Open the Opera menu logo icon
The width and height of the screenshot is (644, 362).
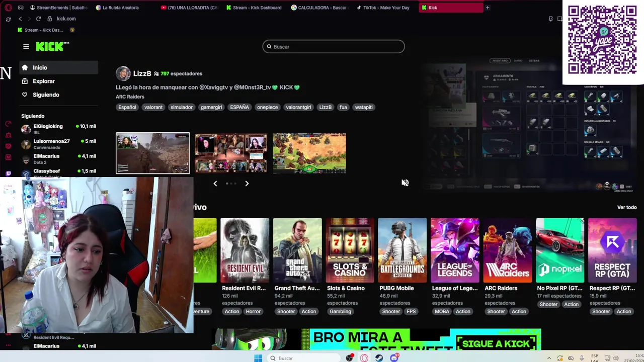8,8
